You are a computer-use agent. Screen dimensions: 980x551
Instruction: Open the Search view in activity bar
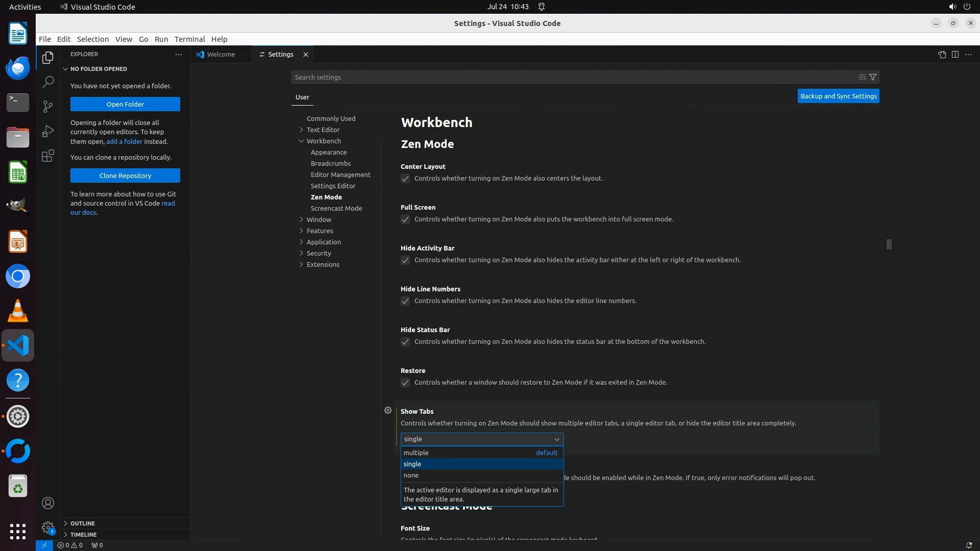pyautogui.click(x=48, y=82)
